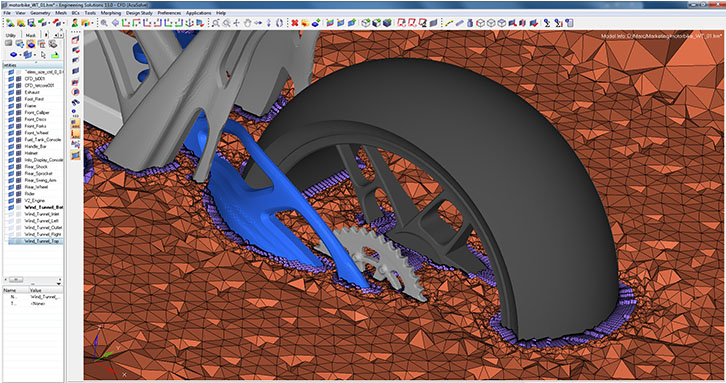This screenshot has height=383, width=726.
Task: Click the <None> value cell in the properties table
Action: [38, 303]
